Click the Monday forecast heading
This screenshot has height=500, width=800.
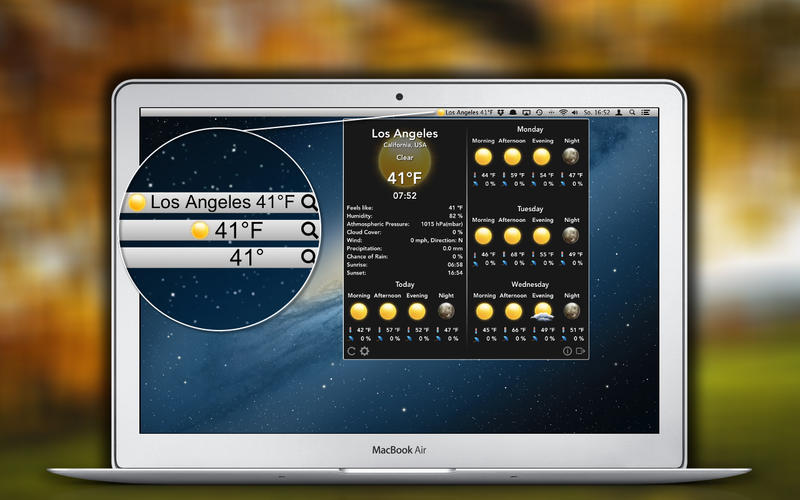[x=530, y=130]
